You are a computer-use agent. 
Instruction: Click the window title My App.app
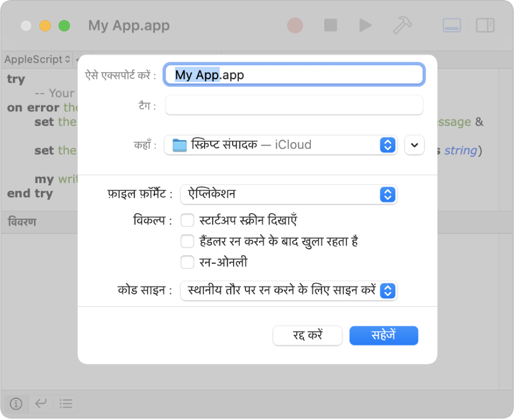[x=129, y=25]
